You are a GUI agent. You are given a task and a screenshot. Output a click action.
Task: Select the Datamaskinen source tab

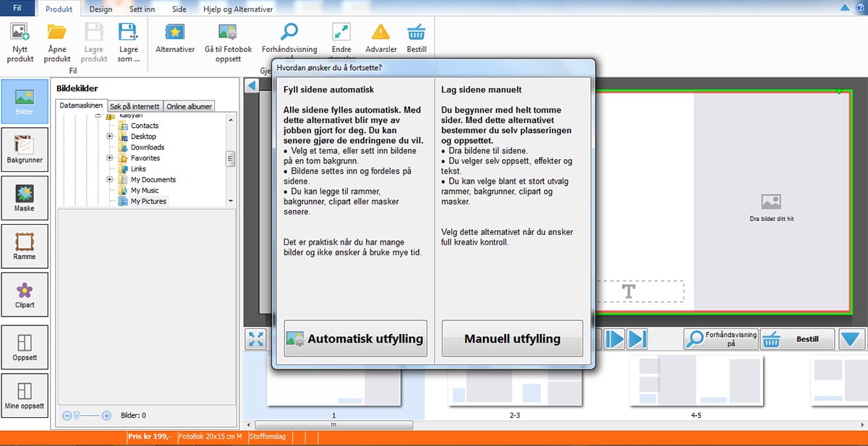click(81, 106)
